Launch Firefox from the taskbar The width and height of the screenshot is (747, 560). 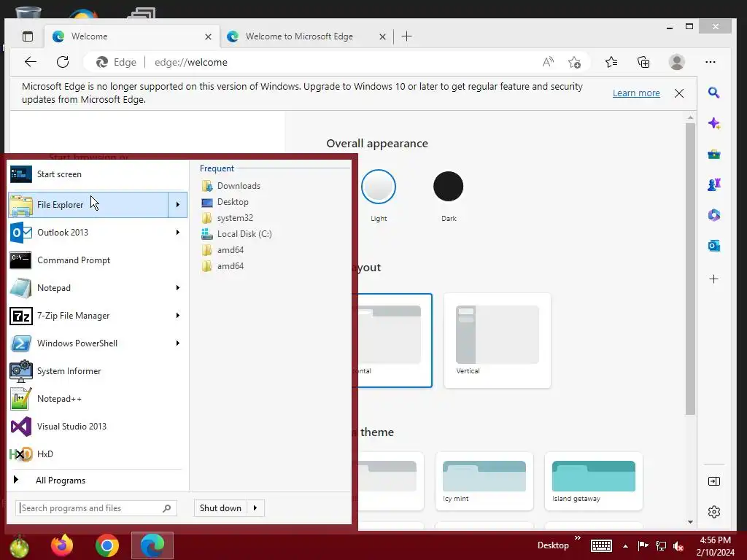[x=62, y=545]
